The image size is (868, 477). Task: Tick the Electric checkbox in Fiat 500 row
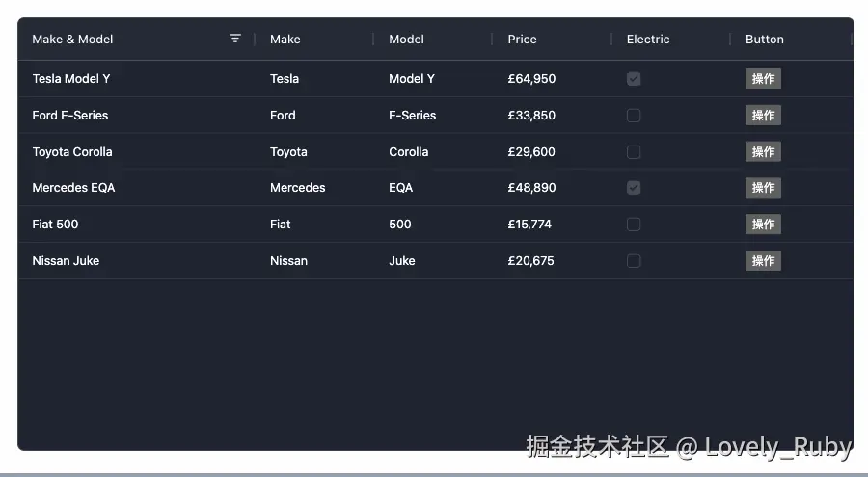point(634,225)
